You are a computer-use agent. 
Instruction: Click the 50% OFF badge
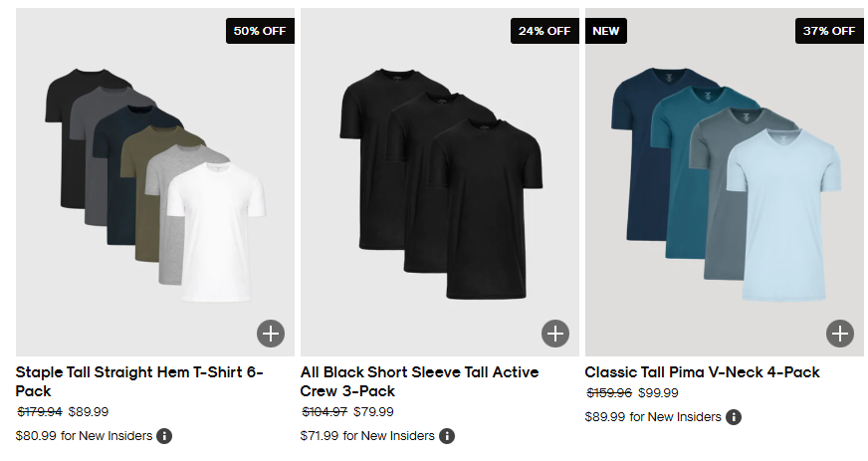tap(260, 31)
